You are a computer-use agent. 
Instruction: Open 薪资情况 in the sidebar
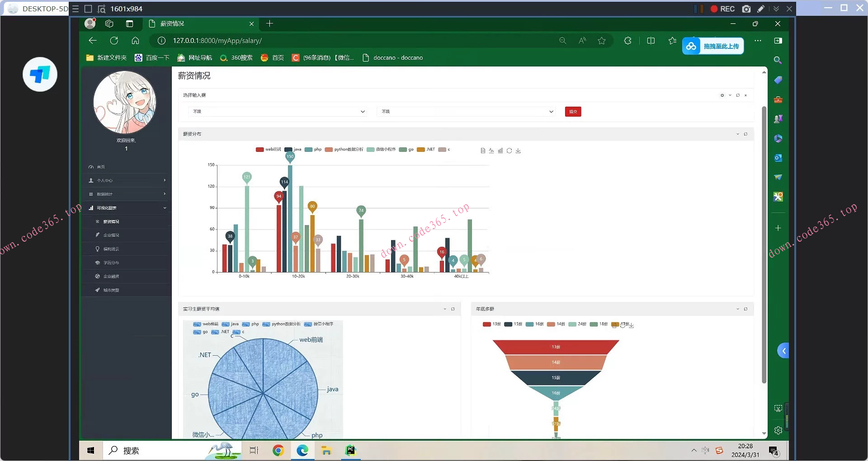click(111, 221)
